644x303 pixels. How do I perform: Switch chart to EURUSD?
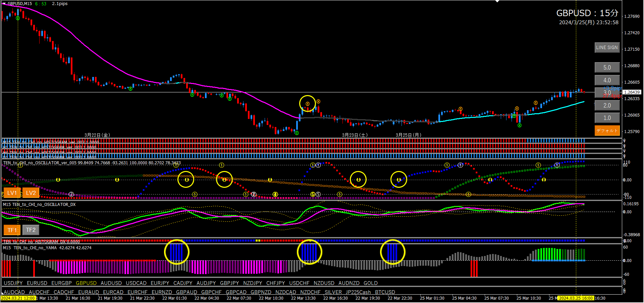tap(37, 283)
